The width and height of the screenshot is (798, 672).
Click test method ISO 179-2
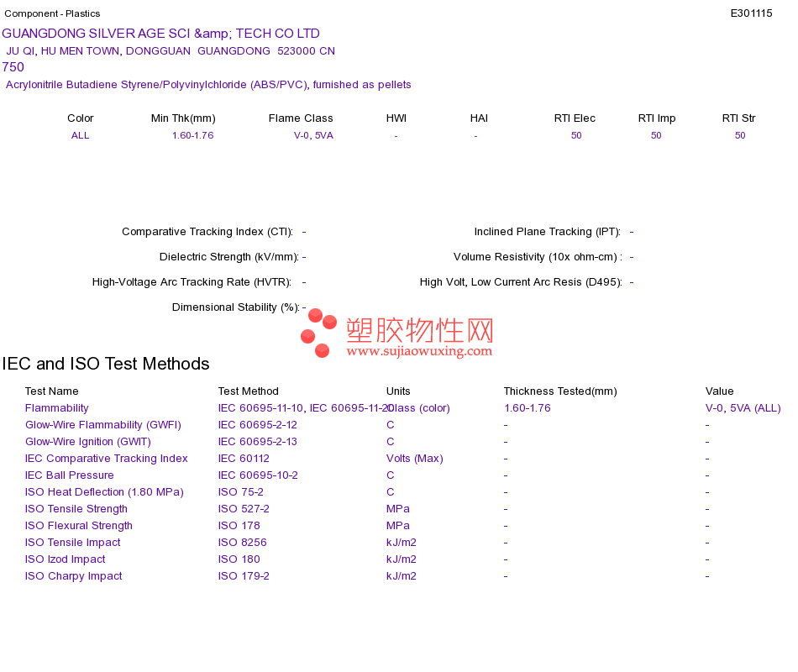click(x=244, y=576)
